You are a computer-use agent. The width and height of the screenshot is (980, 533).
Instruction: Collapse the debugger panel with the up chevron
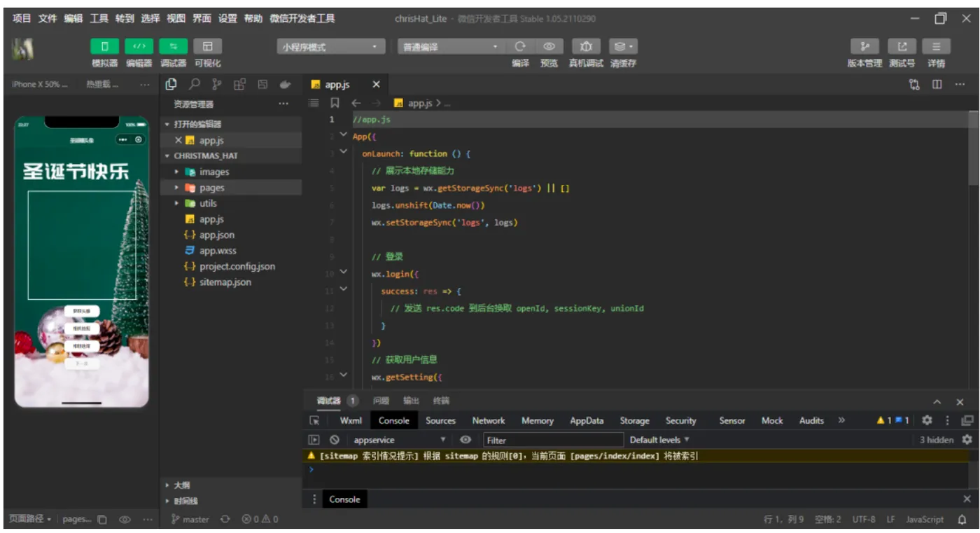coord(937,402)
